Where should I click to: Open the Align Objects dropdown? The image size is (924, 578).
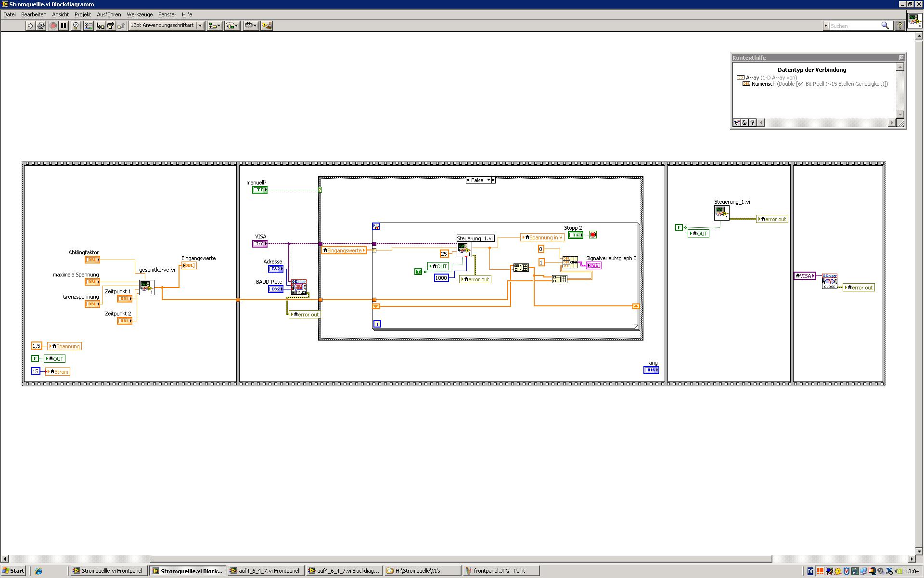pos(214,26)
